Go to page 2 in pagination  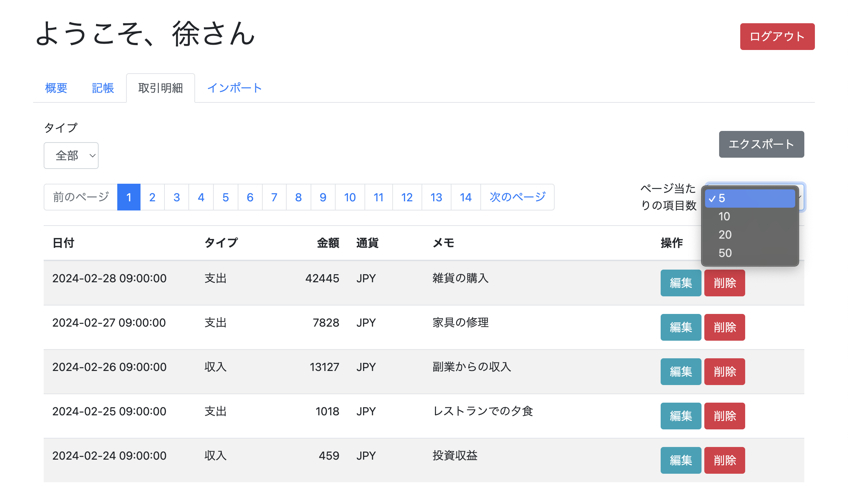point(152,197)
